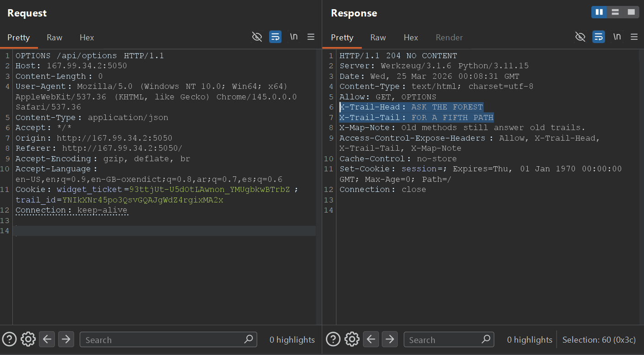This screenshot has width=644, height=355.
Task: Click the widget_ticket cookie value
Action: coord(210,190)
